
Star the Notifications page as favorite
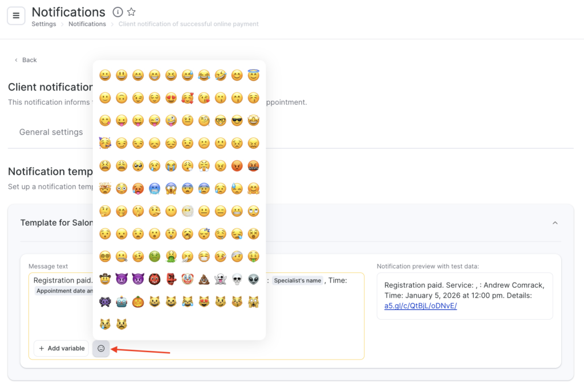click(131, 12)
